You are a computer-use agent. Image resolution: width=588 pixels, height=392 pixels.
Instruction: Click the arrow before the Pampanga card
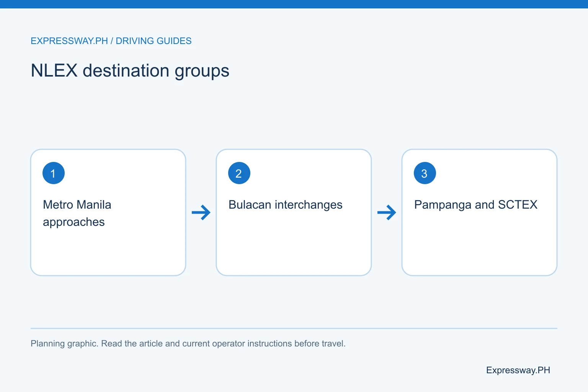coord(387,212)
